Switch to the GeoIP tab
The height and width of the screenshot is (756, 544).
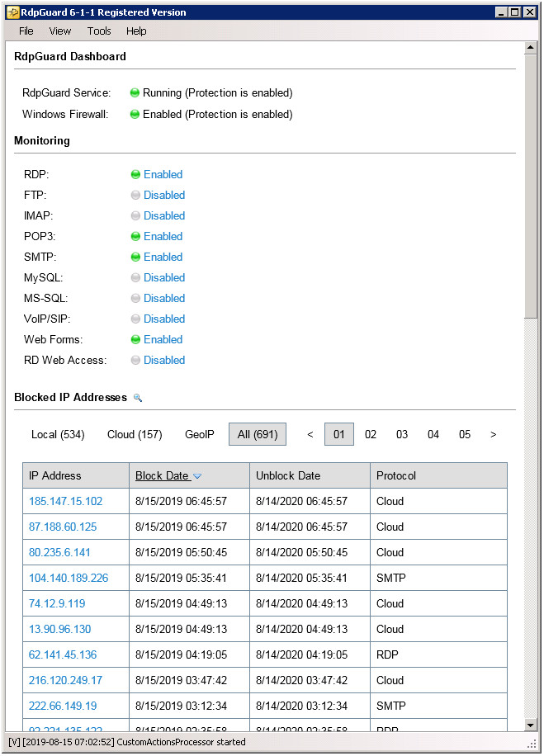pos(200,435)
